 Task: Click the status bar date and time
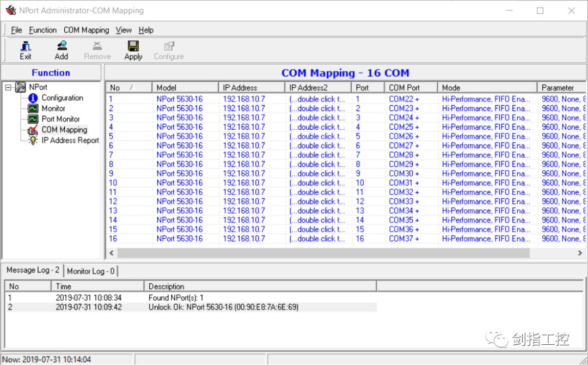coord(46,360)
